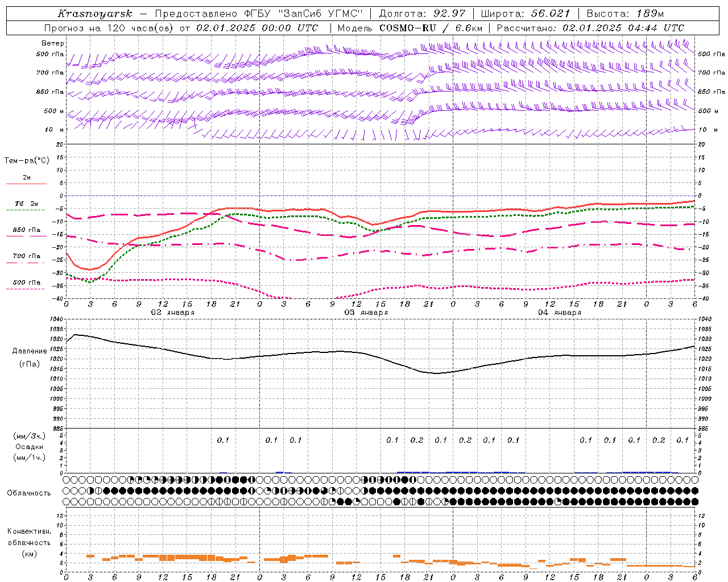Select the "Прогноз на 120 часа(ов)" forecast text
This screenshot has width=728, height=582.
[x=109, y=28]
